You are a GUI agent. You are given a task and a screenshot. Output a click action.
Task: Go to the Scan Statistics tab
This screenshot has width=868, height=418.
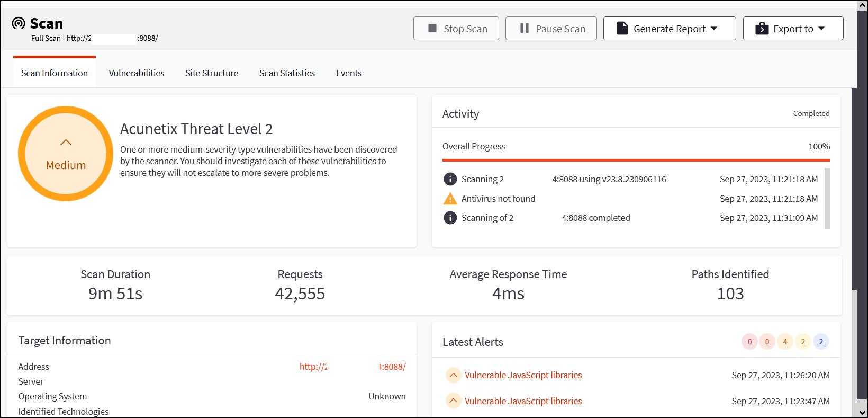pos(287,73)
